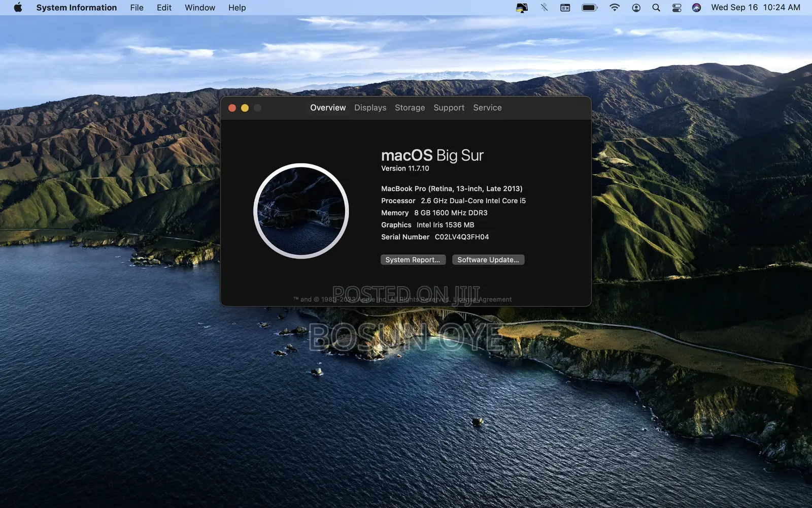The width and height of the screenshot is (812, 508).
Task: Open the Apple menu
Action: [18, 8]
